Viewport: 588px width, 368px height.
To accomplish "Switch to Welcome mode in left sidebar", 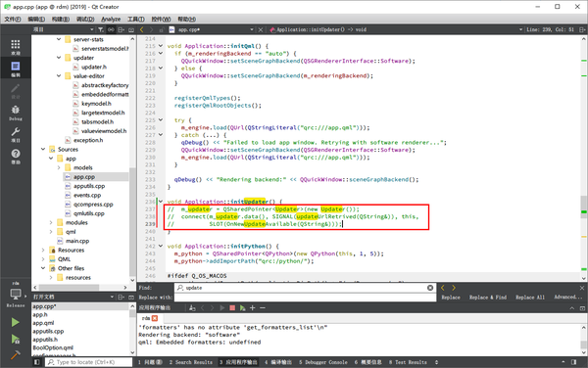I will pyautogui.click(x=16, y=47).
